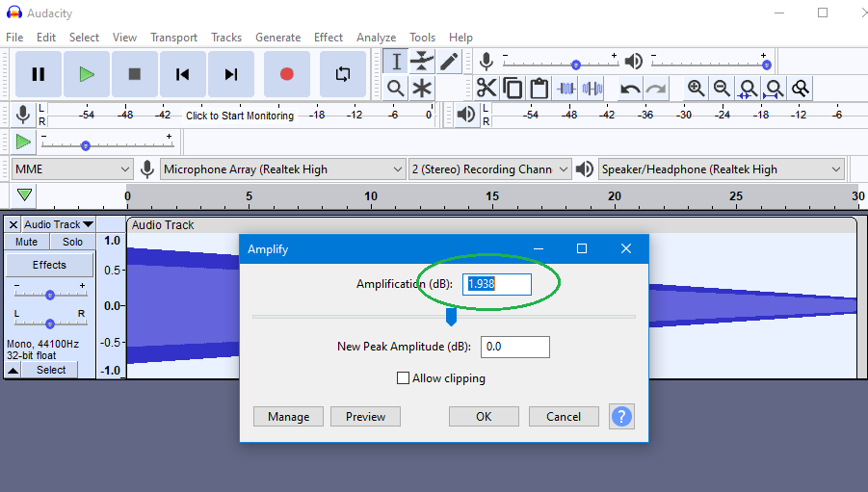
Task: Adjust the track gain slider
Action: coord(50,294)
